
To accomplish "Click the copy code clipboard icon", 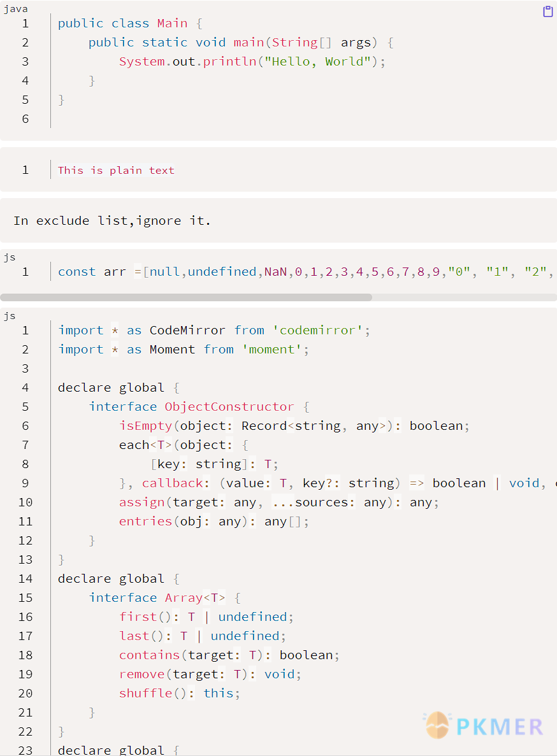I will click(547, 11).
